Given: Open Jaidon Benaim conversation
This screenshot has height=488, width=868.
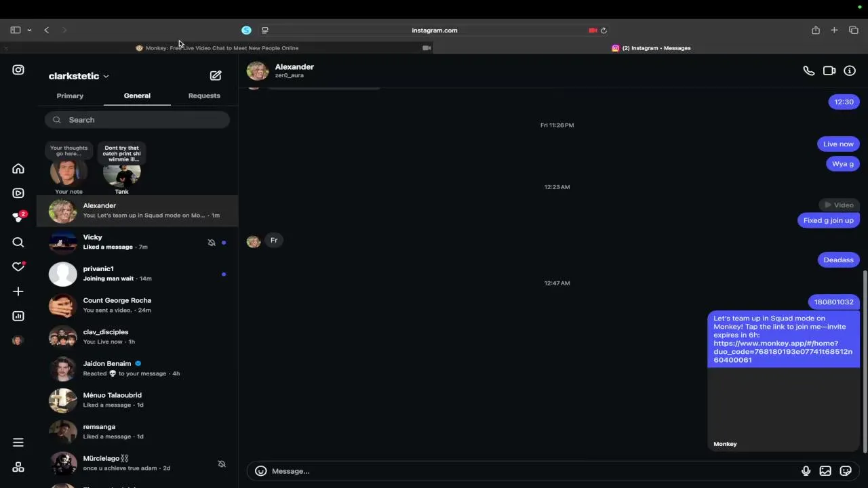Looking at the screenshot, I should coord(137,369).
